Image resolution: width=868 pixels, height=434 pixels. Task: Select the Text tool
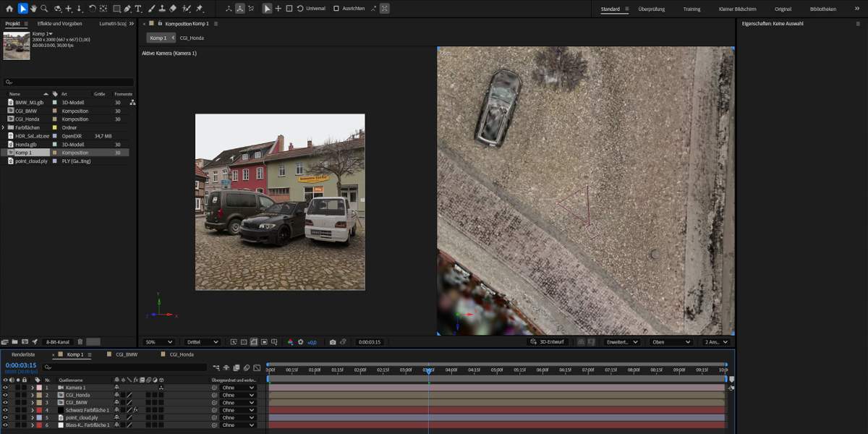(x=138, y=9)
